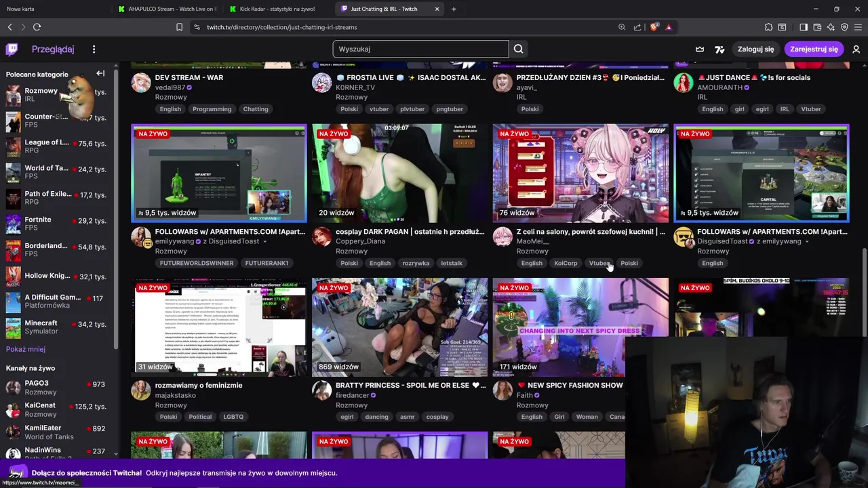Image resolution: width=868 pixels, height=488 pixels.
Task: Select the Programming tag under vedal987
Action: 212,109
